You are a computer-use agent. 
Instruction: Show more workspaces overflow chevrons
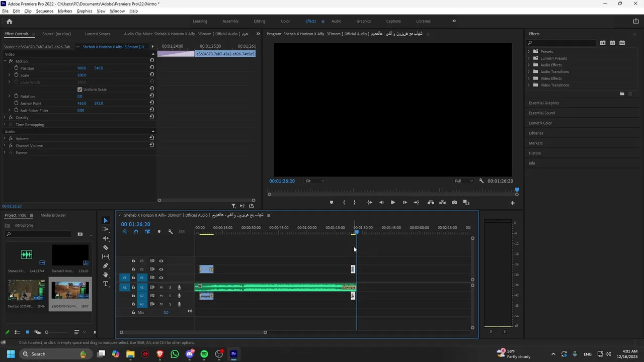click(454, 21)
